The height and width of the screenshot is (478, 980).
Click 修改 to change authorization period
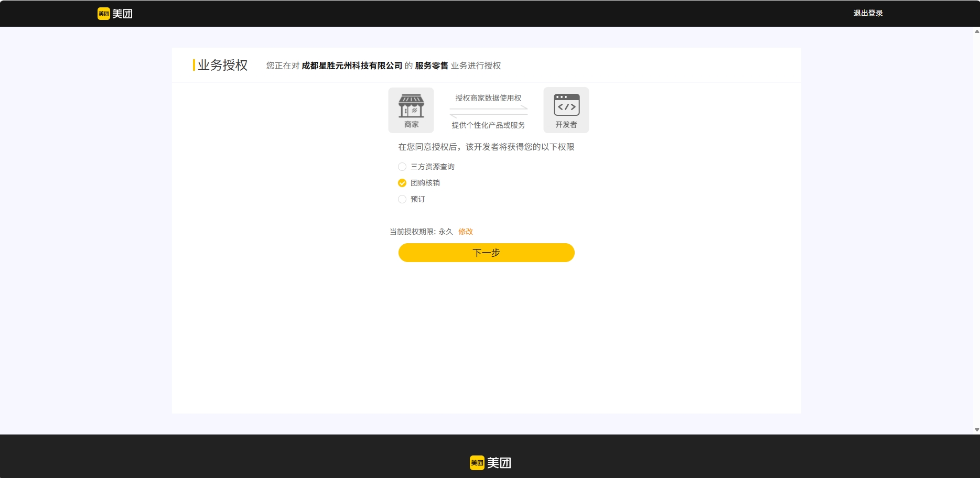pyautogui.click(x=466, y=232)
